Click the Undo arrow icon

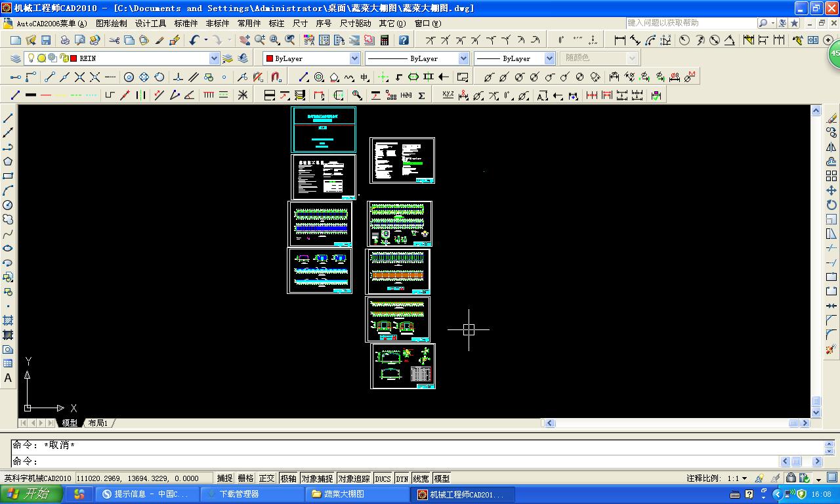[194, 40]
